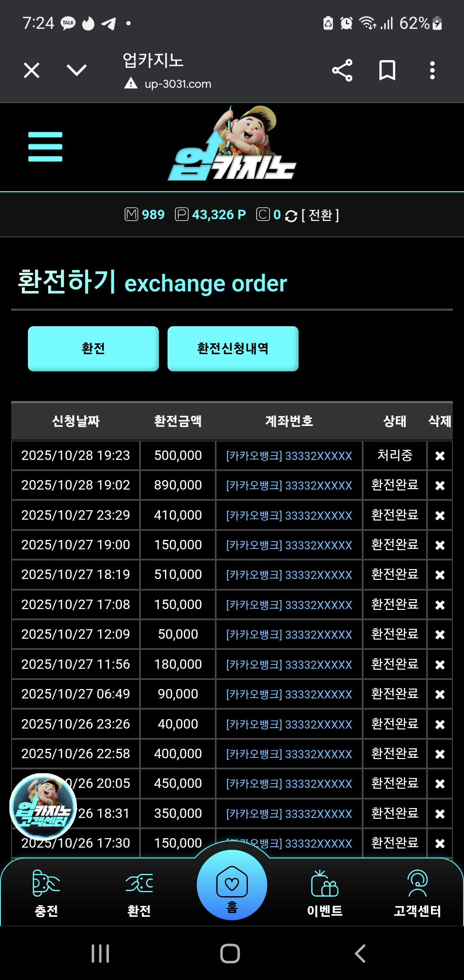
Task: Open the hamburger menu
Action: [x=45, y=147]
